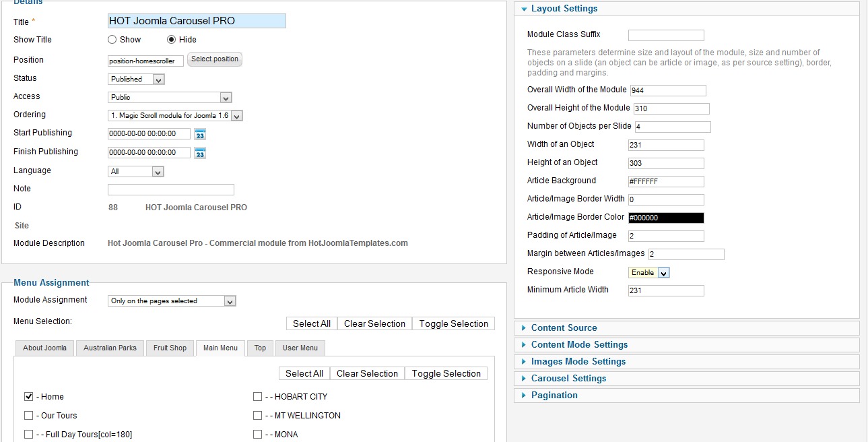
Task: Click the upper Toggle Selection button
Action: (453, 324)
